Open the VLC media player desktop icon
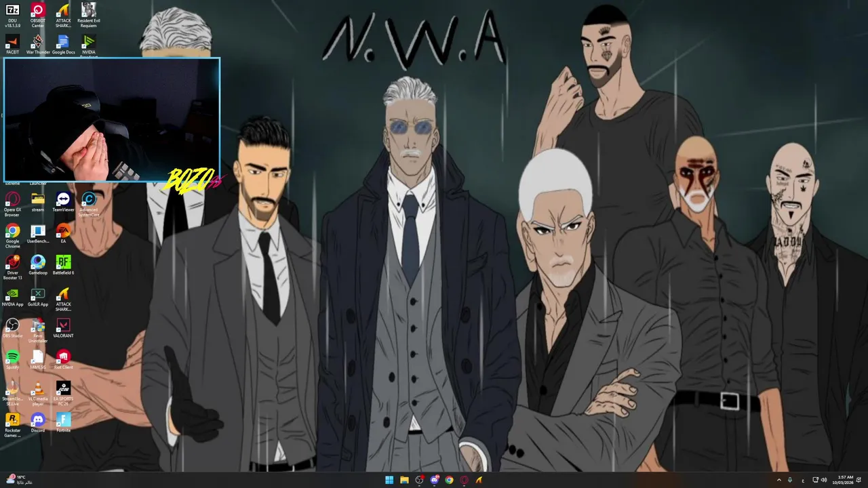This screenshot has width=868, height=488. [38, 393]
